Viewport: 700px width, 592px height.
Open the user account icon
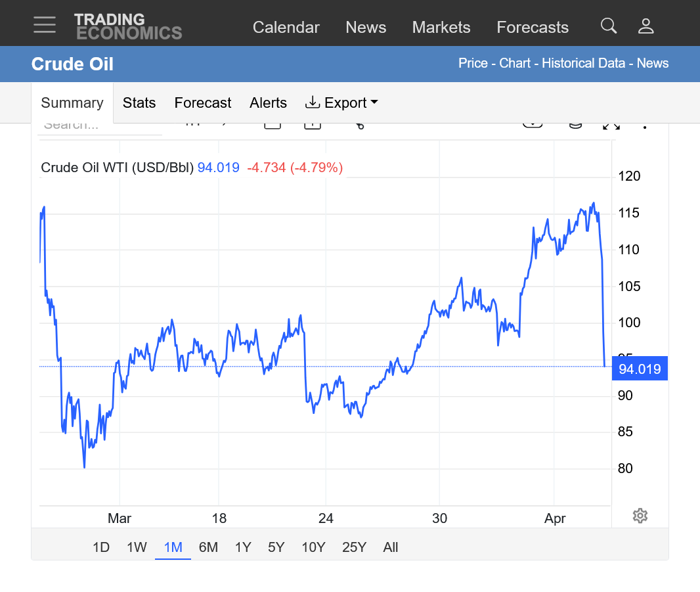point(646,26)
